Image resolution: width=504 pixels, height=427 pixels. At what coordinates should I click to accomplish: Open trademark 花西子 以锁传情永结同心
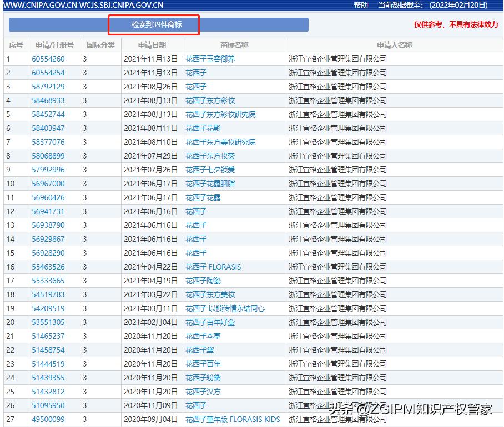click(225, 308)
